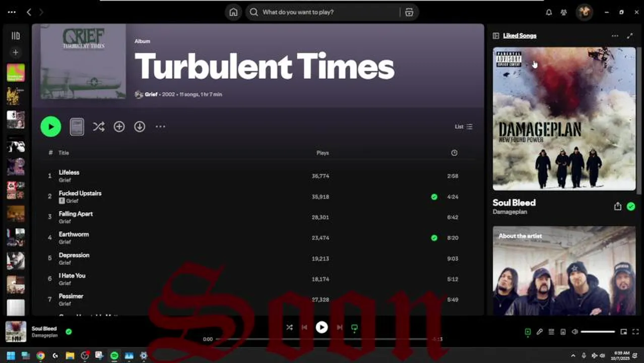Enter full screen from player bar
The height and width of the screenshot is (363, 644).
(x=635, y=332)
